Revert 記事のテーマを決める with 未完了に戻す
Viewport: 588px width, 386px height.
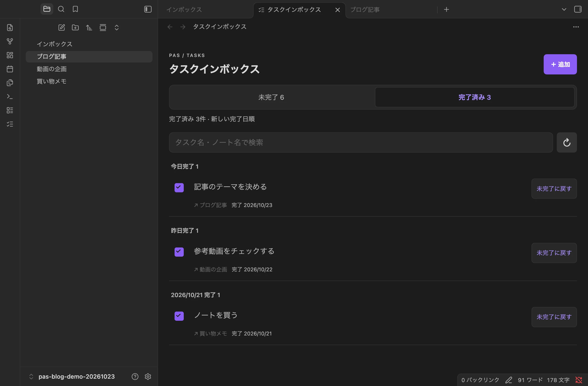coord(554,189)
